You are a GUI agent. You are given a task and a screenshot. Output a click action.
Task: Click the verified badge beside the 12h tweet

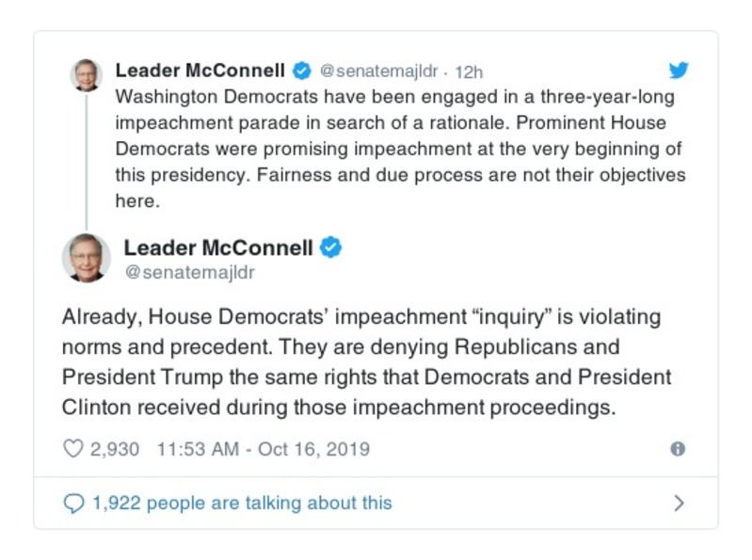[301, 72]
